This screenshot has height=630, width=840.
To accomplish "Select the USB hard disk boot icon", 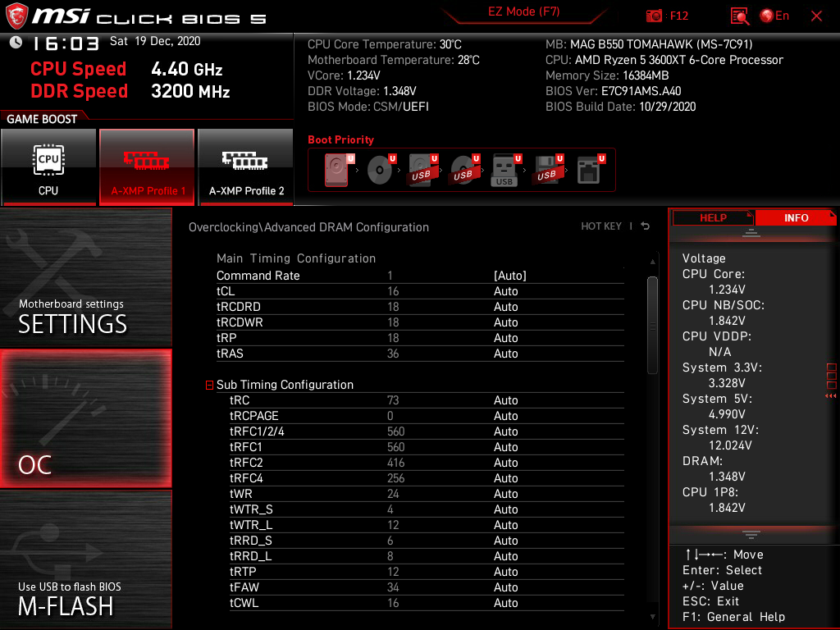I will click(422, 170).
